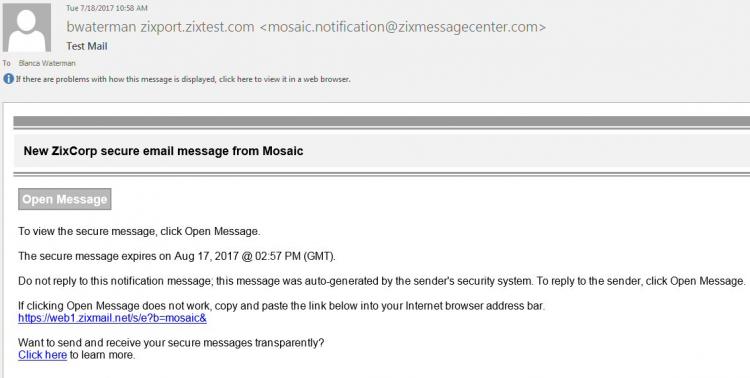Viewport: 750px width, 378px height.
Task: Click the "If clicking Open Message does not work" text
Action: point(281,306)
